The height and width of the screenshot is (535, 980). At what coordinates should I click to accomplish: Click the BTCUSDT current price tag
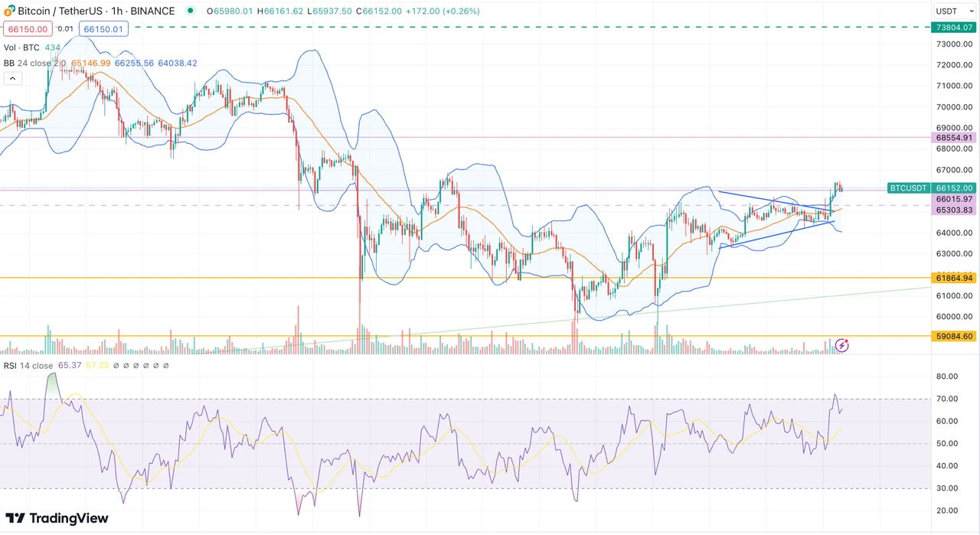coord(909,188)
